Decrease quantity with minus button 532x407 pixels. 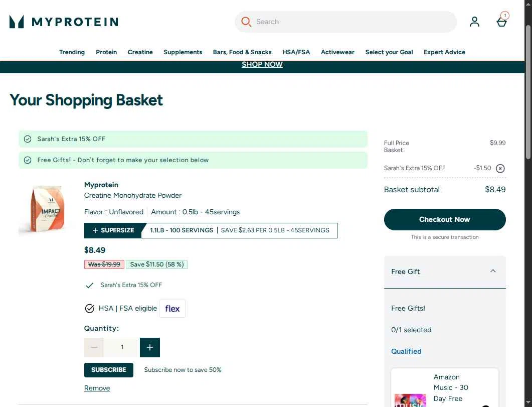coord(94,347)
